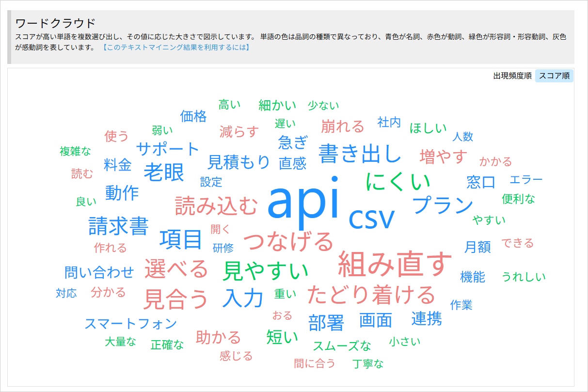Click the word csv in cloud

coord(372,218)
